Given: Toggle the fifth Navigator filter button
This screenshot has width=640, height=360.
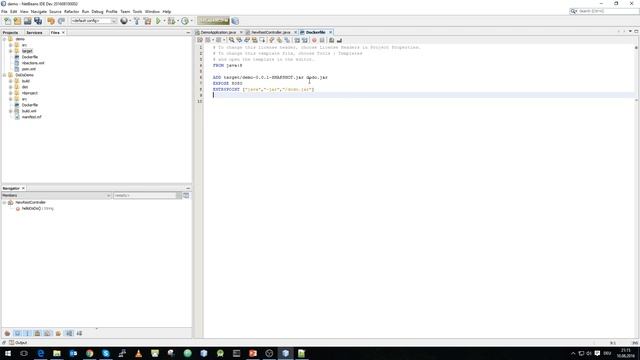Looking at the screenshot, I should (48, 333).
